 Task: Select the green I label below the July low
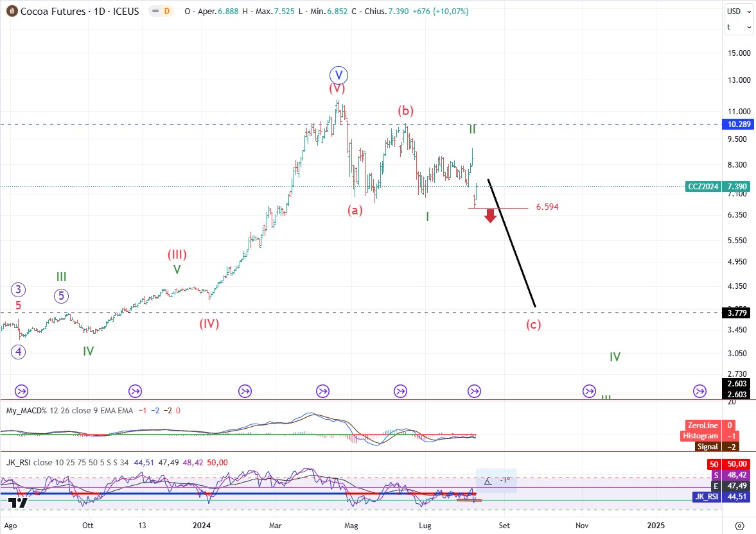coord(427,216)
